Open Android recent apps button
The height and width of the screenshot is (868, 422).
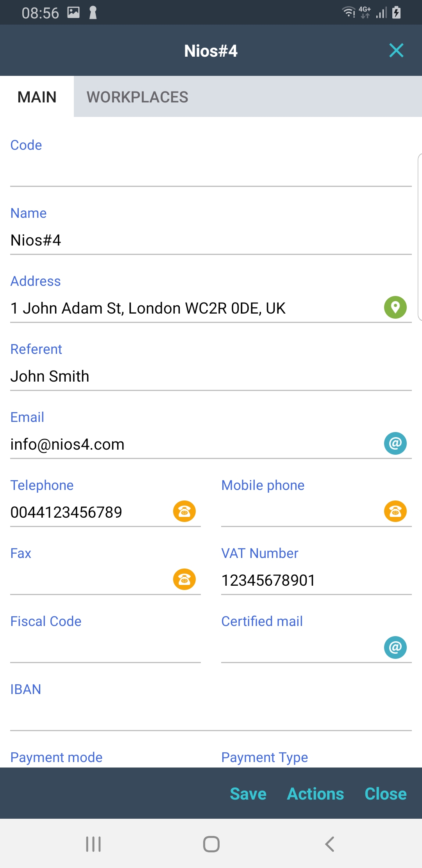point(93,844)
